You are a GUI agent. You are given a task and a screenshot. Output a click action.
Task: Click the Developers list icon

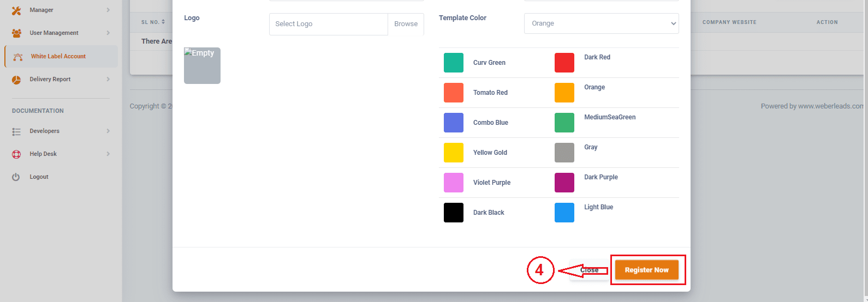pos(16,131)
